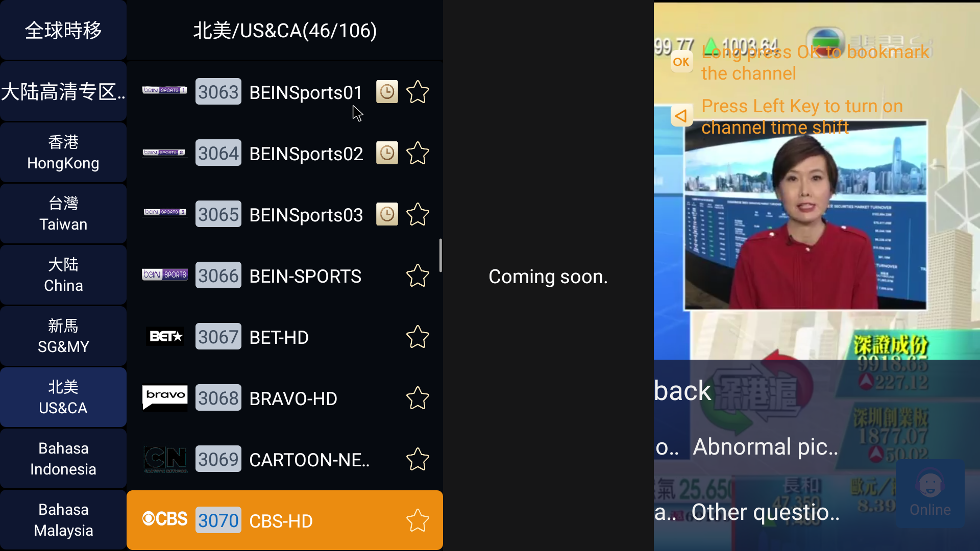This screenshot has width=980, height=551.
Task: Click the clock icon beside BEINSports02
Action: tap(387, 153)
